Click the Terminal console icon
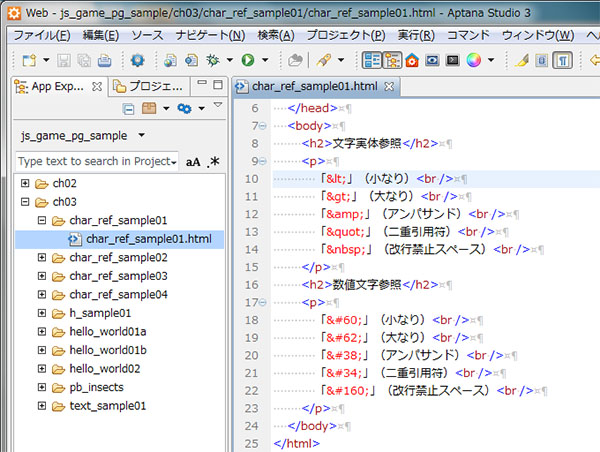 (453, 60)
